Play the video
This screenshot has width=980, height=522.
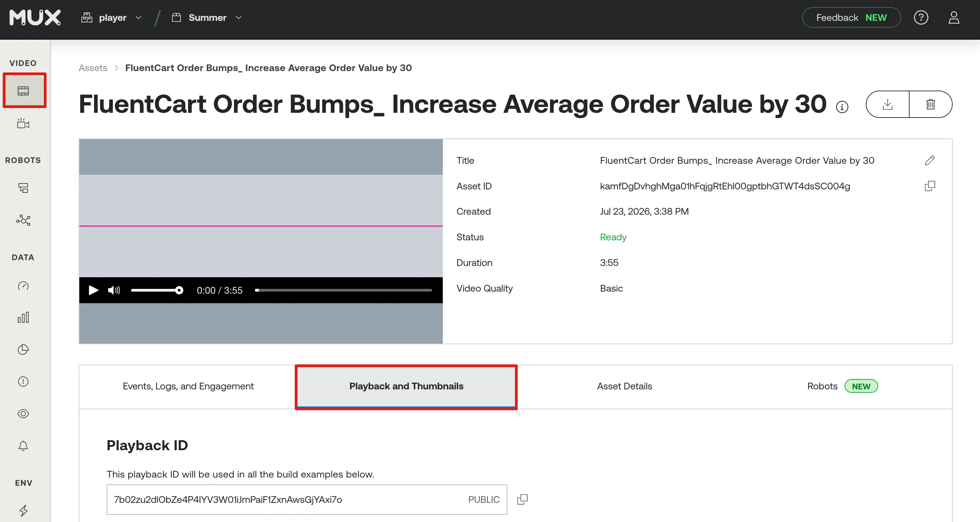93,290
